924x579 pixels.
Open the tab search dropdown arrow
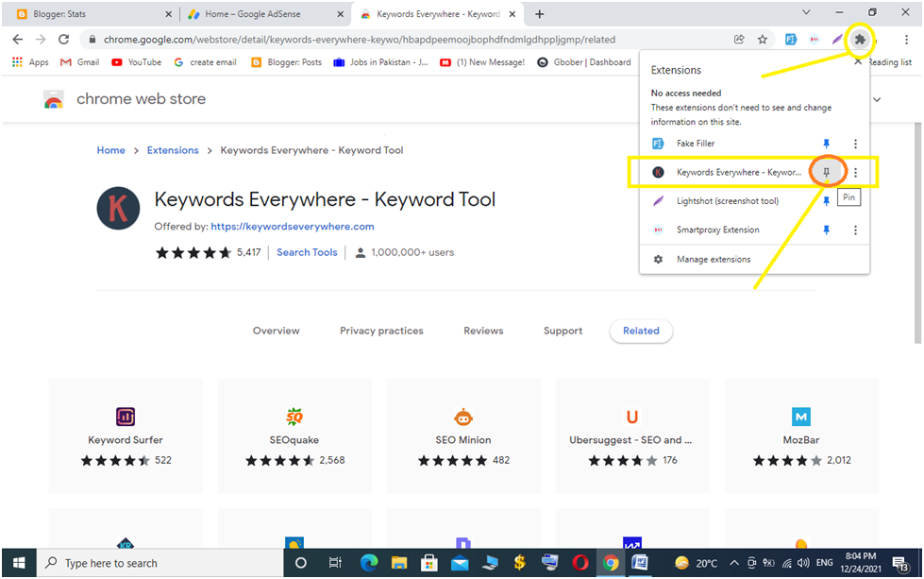(806, 12)
